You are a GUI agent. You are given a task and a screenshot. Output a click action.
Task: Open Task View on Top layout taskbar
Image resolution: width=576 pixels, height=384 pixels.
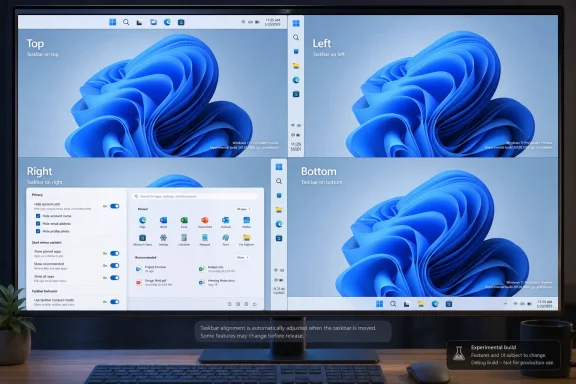point(139,22)
